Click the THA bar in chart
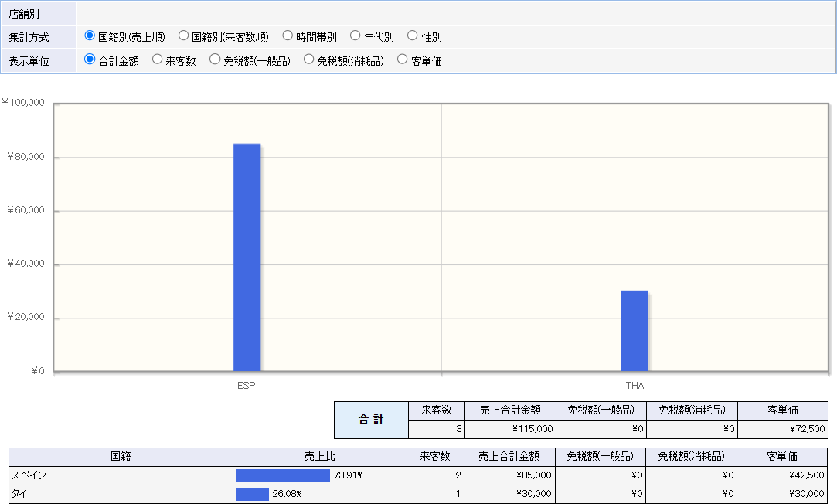This screenshot has width=837, height=504. pyautogui.click(x=635, y=331)
